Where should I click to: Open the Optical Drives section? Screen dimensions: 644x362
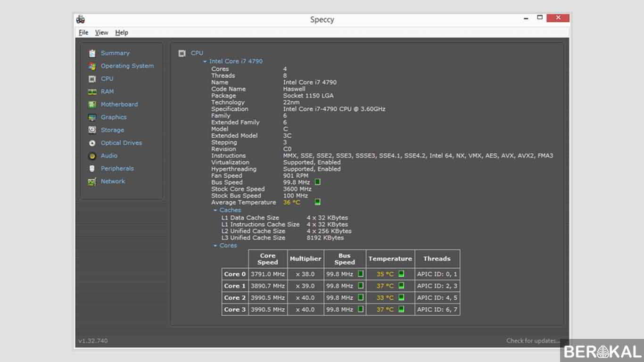coord(121,143)
